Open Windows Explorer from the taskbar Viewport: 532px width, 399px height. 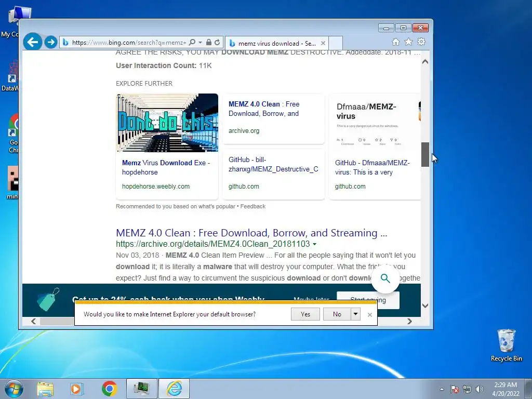45,389
